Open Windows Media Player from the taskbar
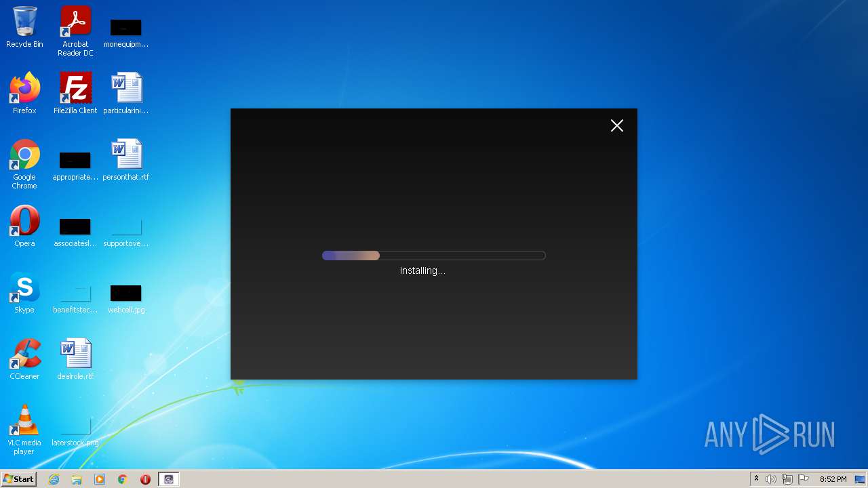Viewport: 868px width, 488px height. click(100, 479)
